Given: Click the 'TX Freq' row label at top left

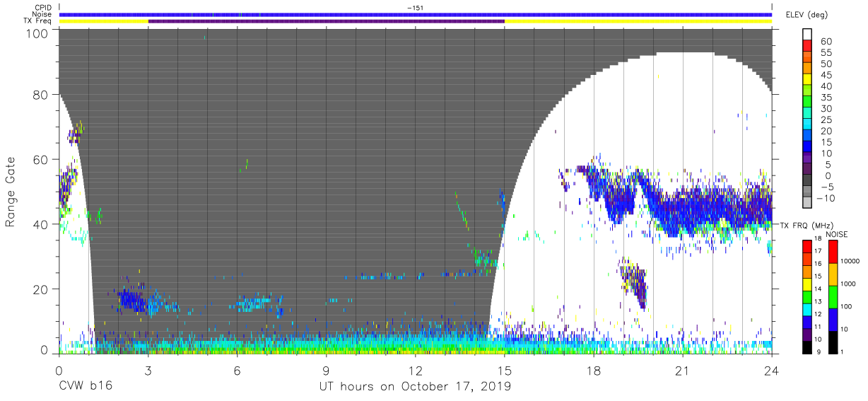Looking at the screenshot, I should 38,21.
